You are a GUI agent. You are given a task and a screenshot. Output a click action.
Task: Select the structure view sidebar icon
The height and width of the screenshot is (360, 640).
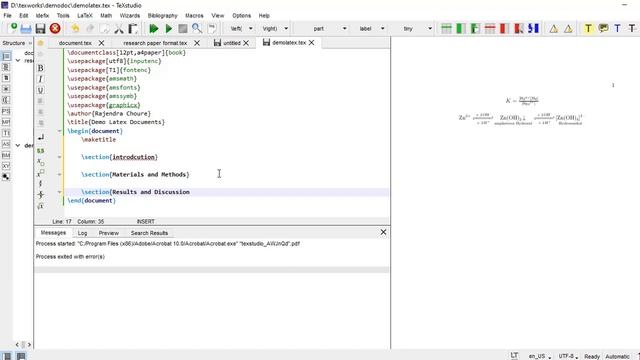point(6,56)
